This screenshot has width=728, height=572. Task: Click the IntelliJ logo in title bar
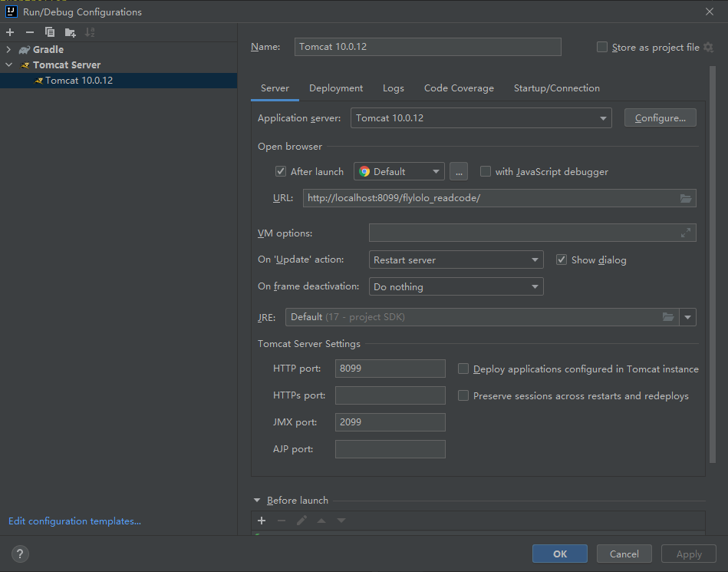12,12
